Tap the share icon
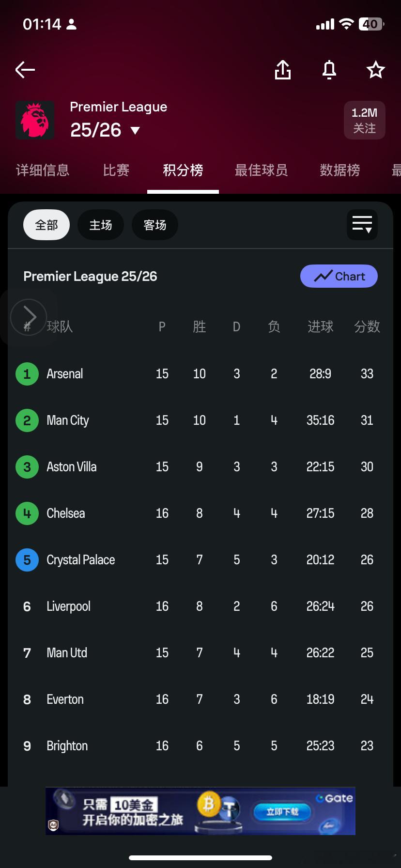The width and height of the screenshot is (401, 868). click(x=283, y=70)
